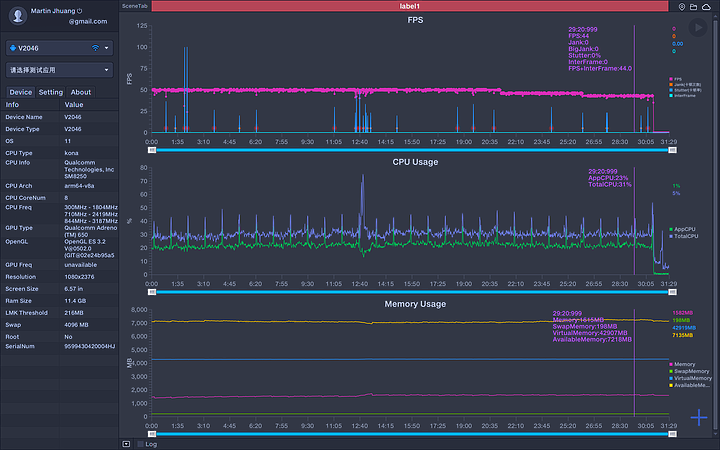Click the FPS chart right range slider handle
Viewport: 720px width, 450px height.
[672, 150]
